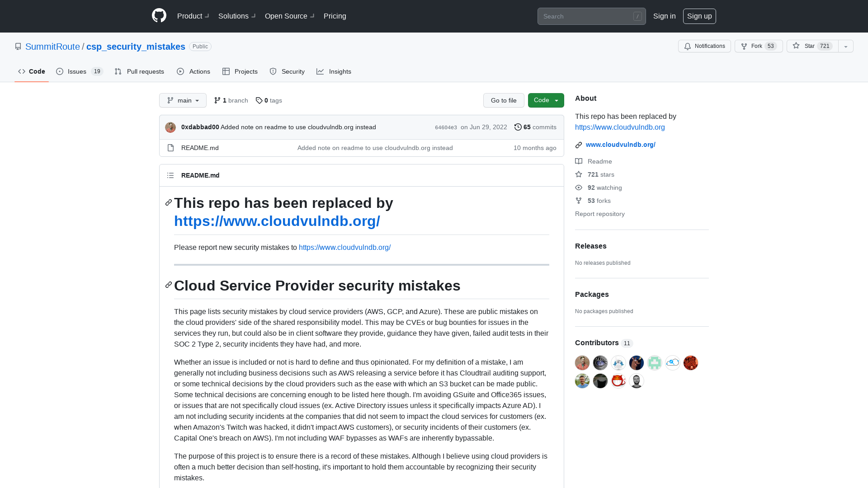
Task: Open the Packages heading link
Action: pyautogui.click(x=592, y=295)
